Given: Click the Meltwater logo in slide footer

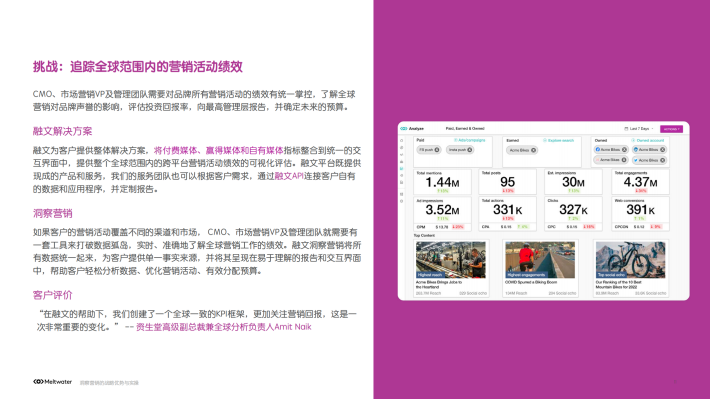Looking at the screenshot, I should tap(53, 382).
